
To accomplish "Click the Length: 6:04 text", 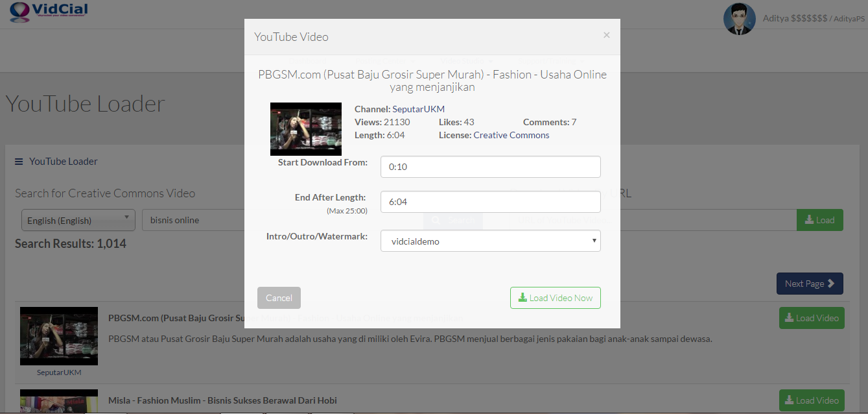I will pyautogui.click(x=379, y=135).
